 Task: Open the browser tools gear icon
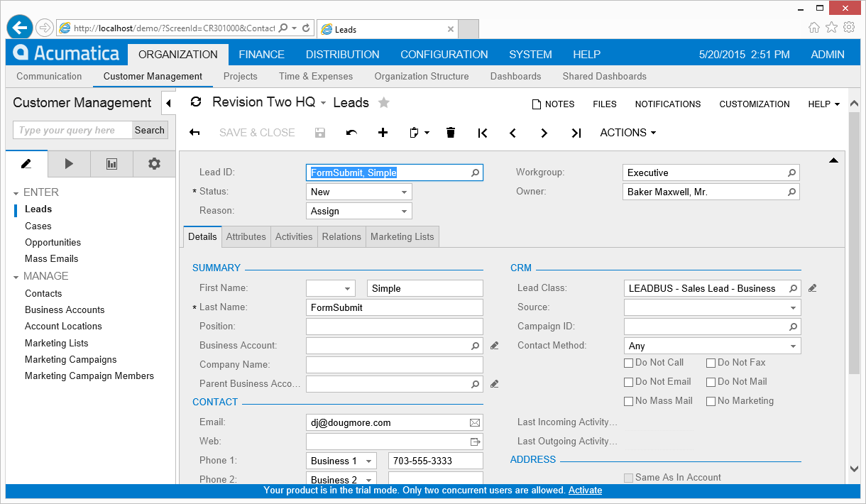coord(849,28)
